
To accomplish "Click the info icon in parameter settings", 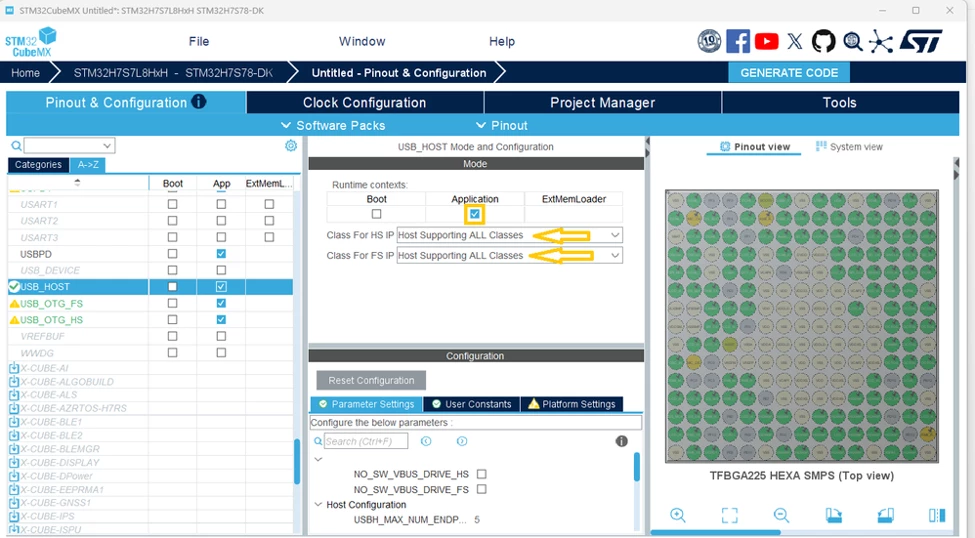I will point(621,441).
